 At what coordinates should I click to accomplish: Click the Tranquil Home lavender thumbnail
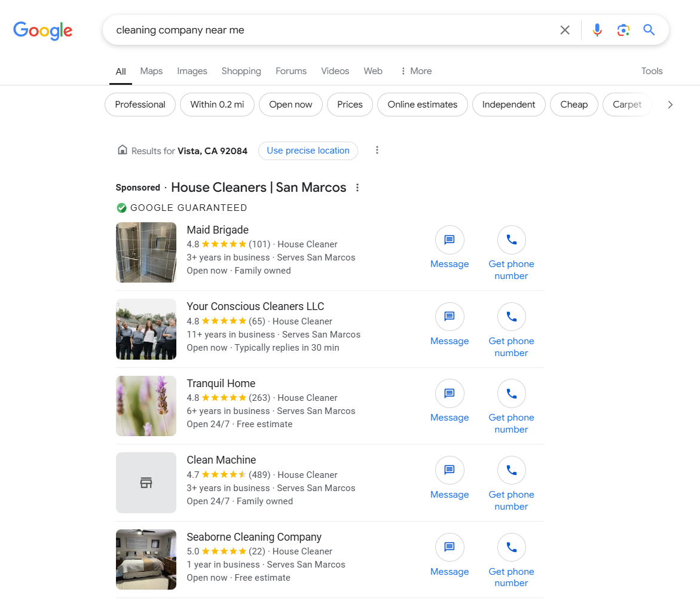(146, 406)
